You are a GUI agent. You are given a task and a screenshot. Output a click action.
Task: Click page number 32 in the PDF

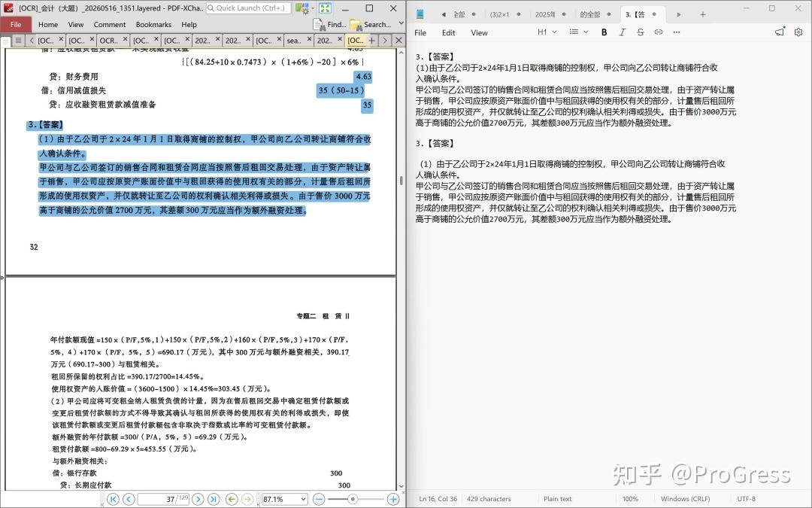point(34,247)
